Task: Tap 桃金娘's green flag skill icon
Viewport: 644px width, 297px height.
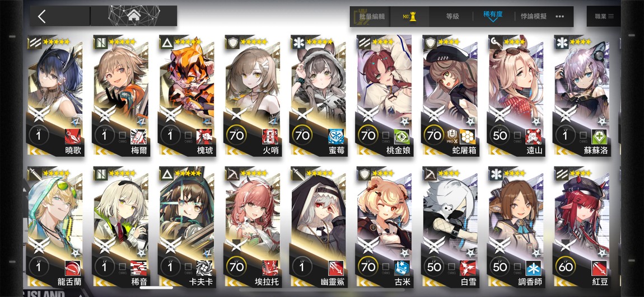Action: pos(402,136)
